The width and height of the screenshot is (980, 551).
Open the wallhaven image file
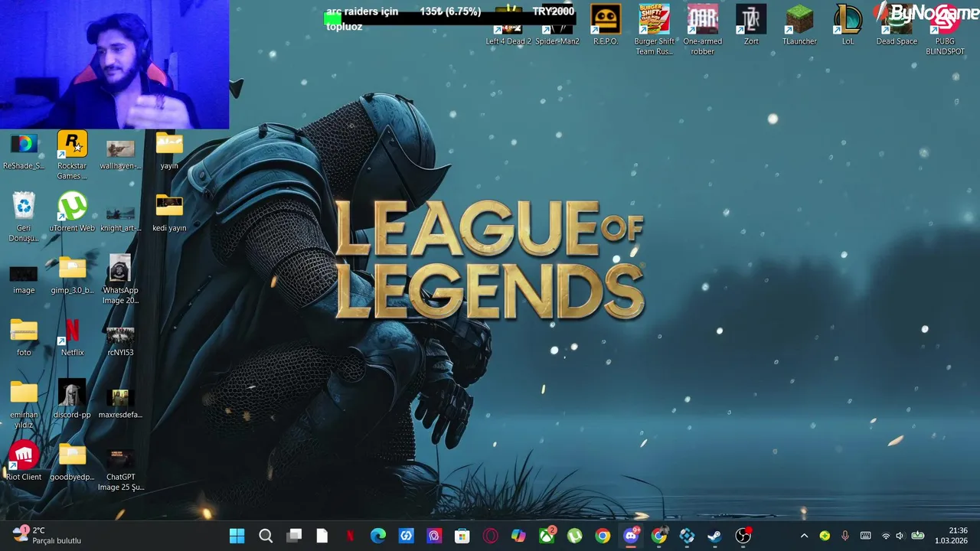coord(120,154)
